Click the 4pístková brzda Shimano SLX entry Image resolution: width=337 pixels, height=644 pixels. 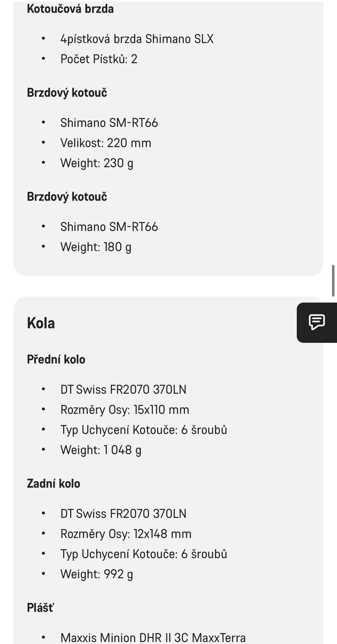[x=137, y=39]
